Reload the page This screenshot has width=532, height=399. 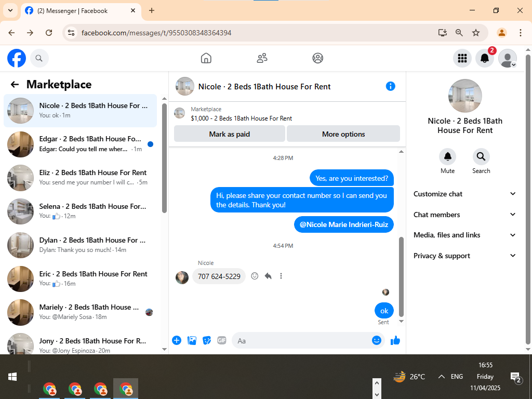point(49,33)
